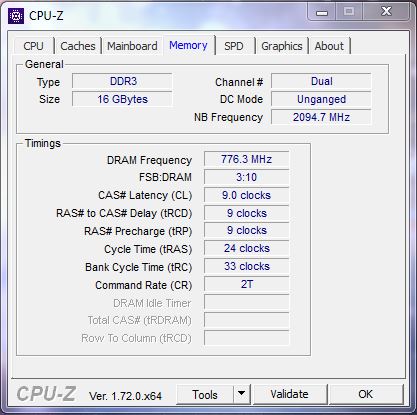
Task: Switch to the CPU tab
Action: click(x=33, y=46)
